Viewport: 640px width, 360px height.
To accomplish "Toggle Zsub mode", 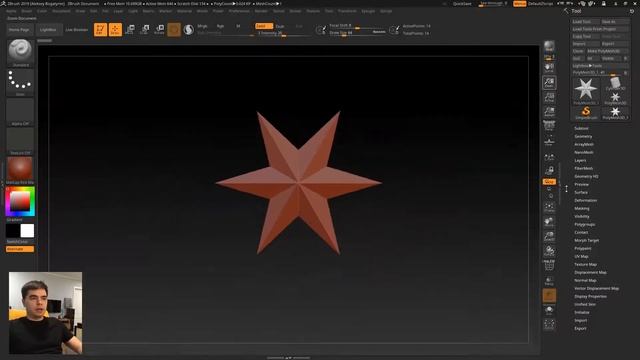I will (x=280, y=26).
